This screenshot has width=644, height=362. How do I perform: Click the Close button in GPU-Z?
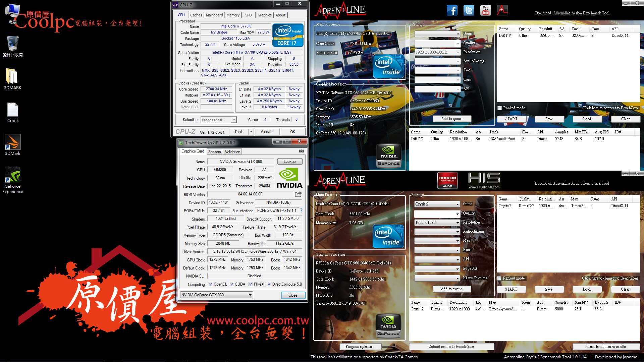[x=293, y=295]
